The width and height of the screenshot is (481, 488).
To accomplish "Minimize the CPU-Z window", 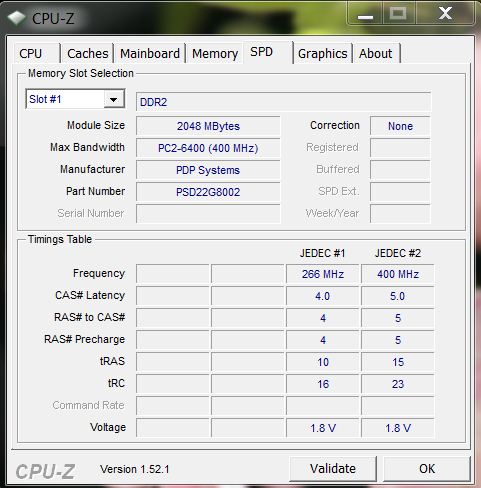I will pyautogui.click(x=365, y=13).
